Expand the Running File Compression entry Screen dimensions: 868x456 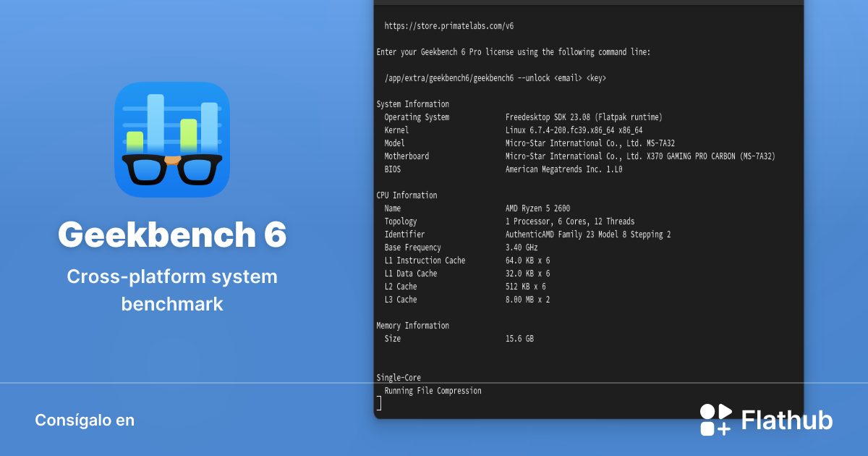pos(432,390)
